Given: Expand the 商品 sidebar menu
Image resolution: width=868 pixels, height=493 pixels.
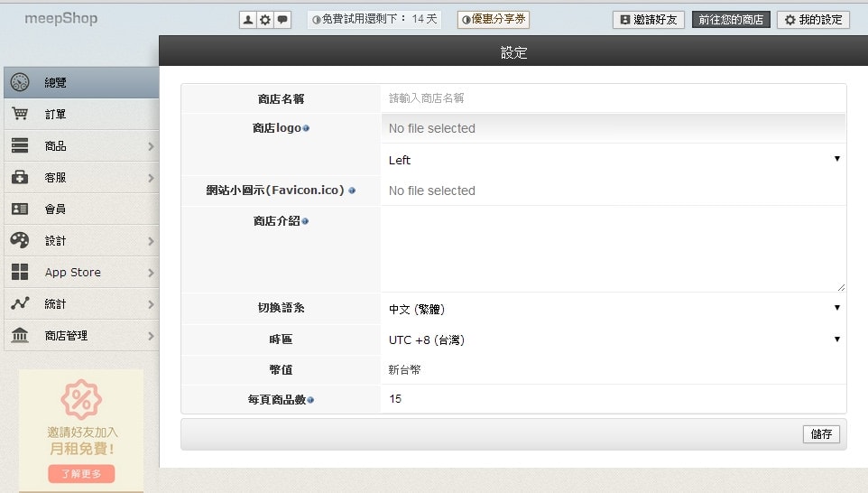Looking at the screenshot, I should coord(81,146).
